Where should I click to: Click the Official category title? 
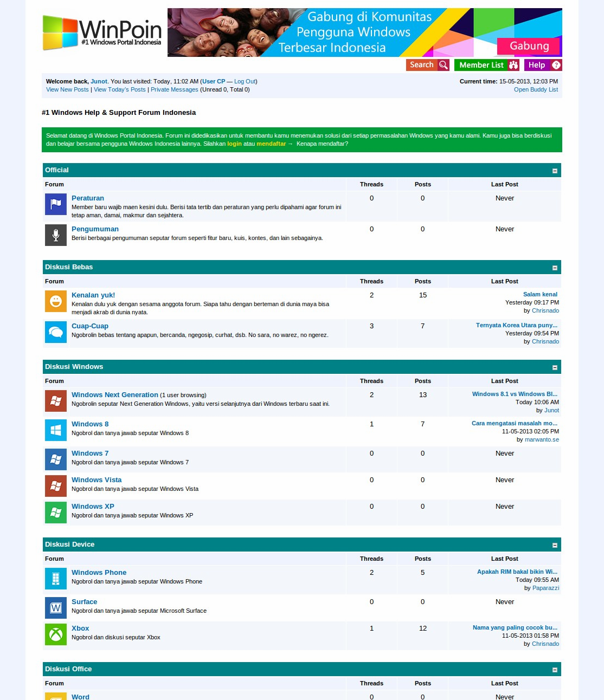(x=57, y=170)
